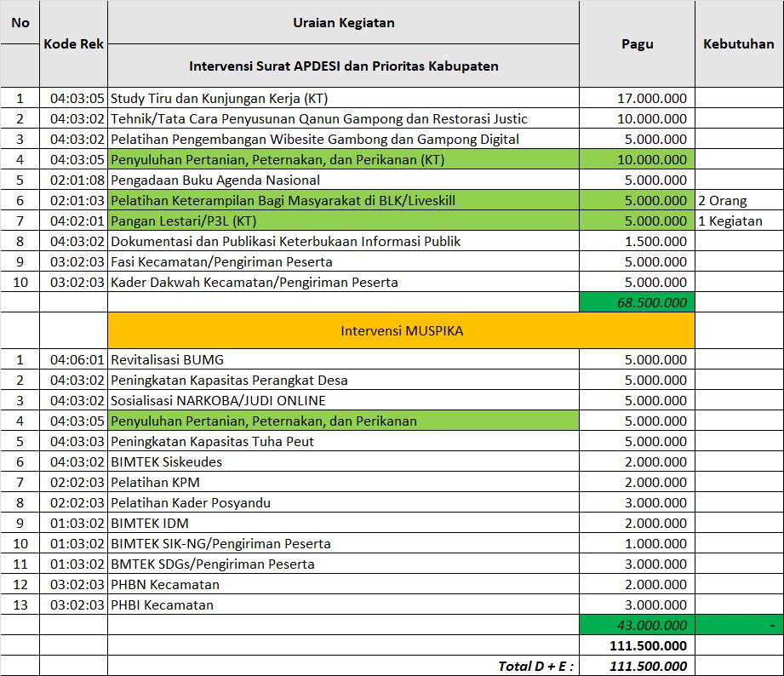784x676 pixels.
Task: Select the orange "Intervensi MUSPIKA" section header
Action: point(401,330)
